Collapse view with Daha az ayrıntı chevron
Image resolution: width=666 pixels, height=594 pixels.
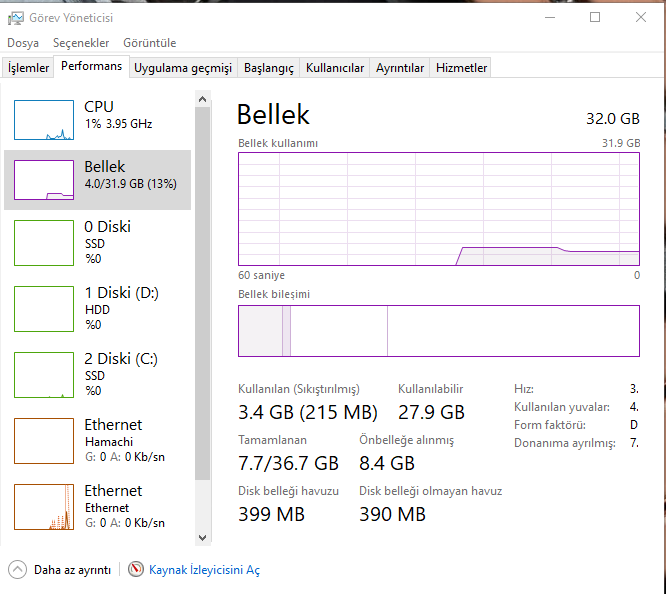(18, 569)
